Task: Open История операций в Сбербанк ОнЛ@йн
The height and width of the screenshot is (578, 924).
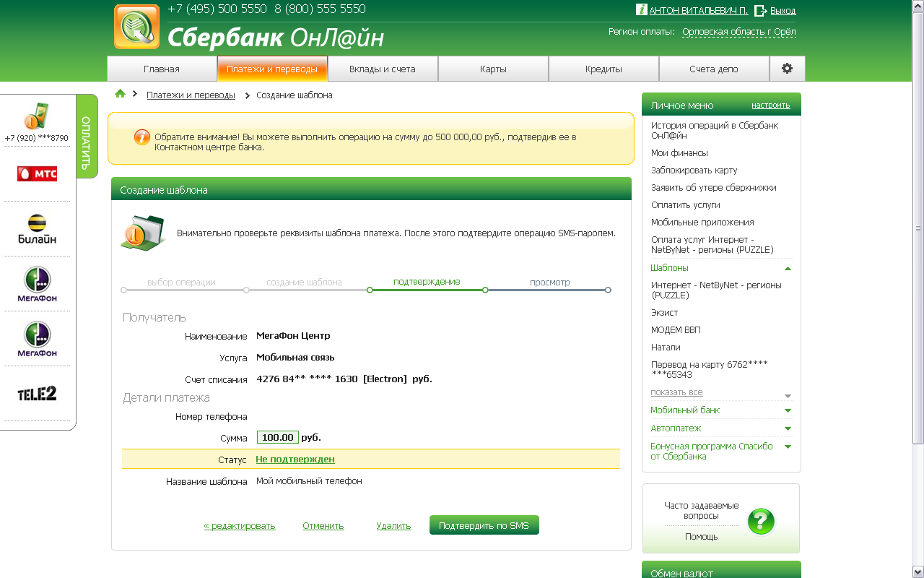Action: pyautogui.click(x=715, y=130)
